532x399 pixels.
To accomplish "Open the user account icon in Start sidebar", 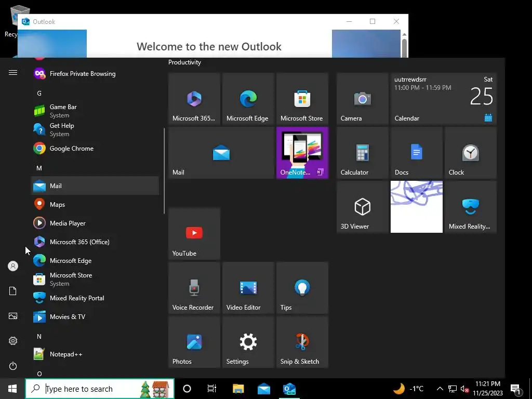I will pyautogui.click(x=13, y=266).
